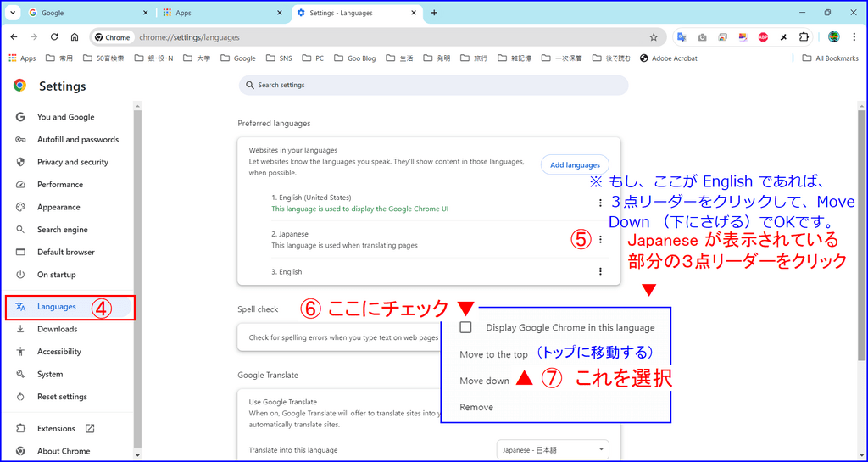868x462 pixels.
Task: Open the Adblock Plus extension
Action: (x=763, y=37)
